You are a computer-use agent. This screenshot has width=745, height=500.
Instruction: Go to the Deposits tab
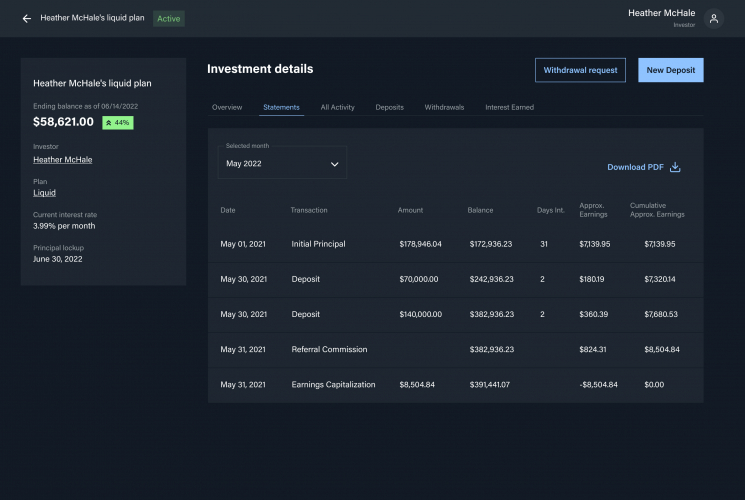point(390,107)
